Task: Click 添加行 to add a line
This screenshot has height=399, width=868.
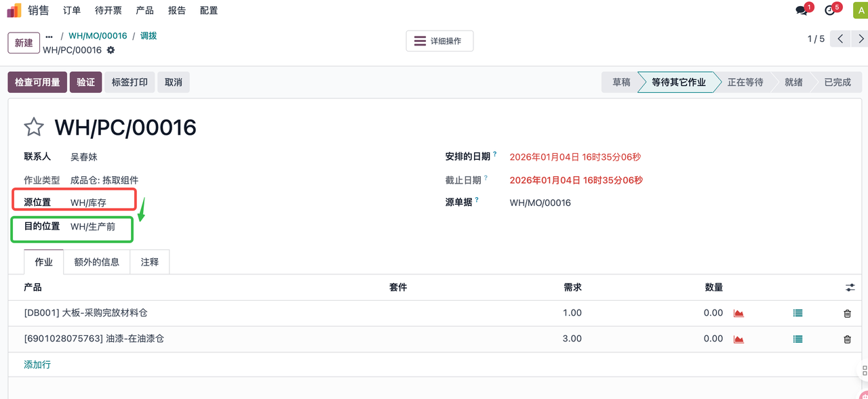Action: 37,364
